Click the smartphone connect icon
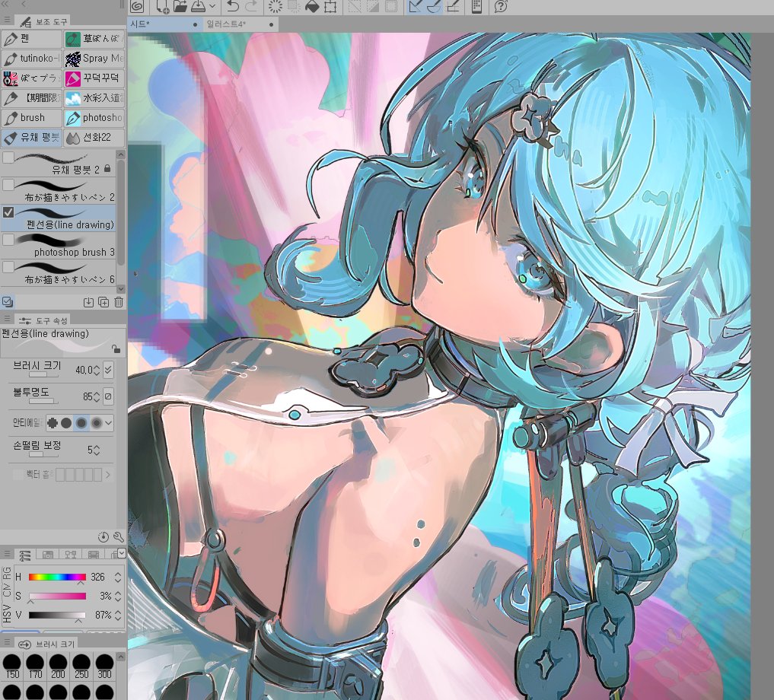 tap(476, 6)
